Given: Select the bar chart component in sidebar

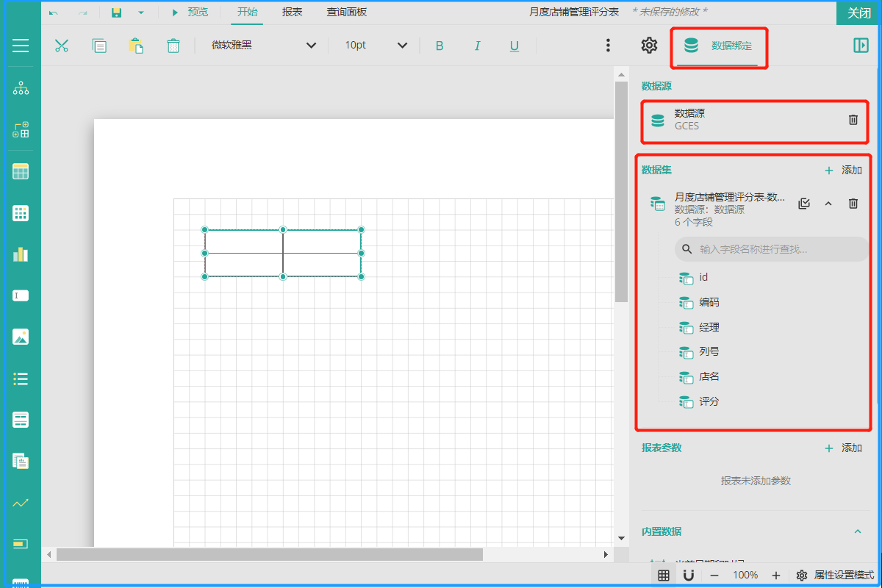Looking at the screenshot, I should (21, 254).
